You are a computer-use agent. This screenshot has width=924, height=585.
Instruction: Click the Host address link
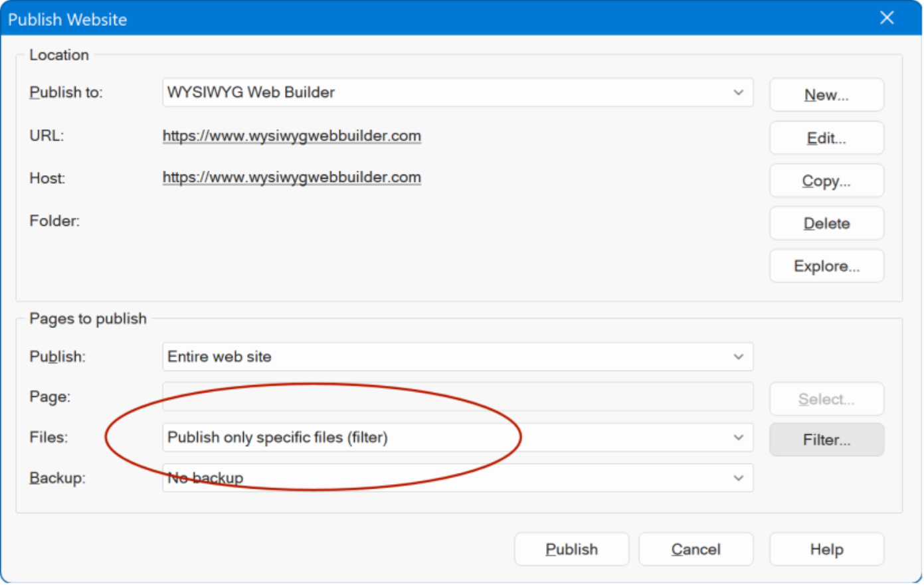point(292,177)
